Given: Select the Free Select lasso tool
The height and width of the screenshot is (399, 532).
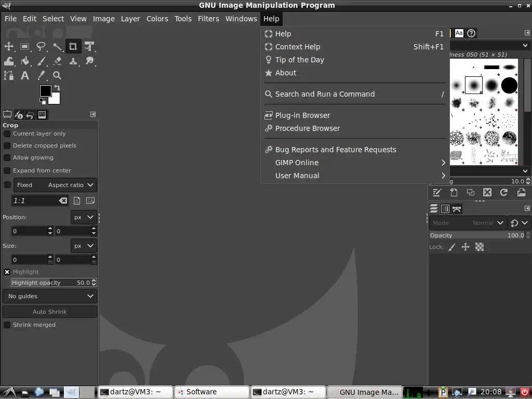Looking at the screenshot, I should coord(41,46).
